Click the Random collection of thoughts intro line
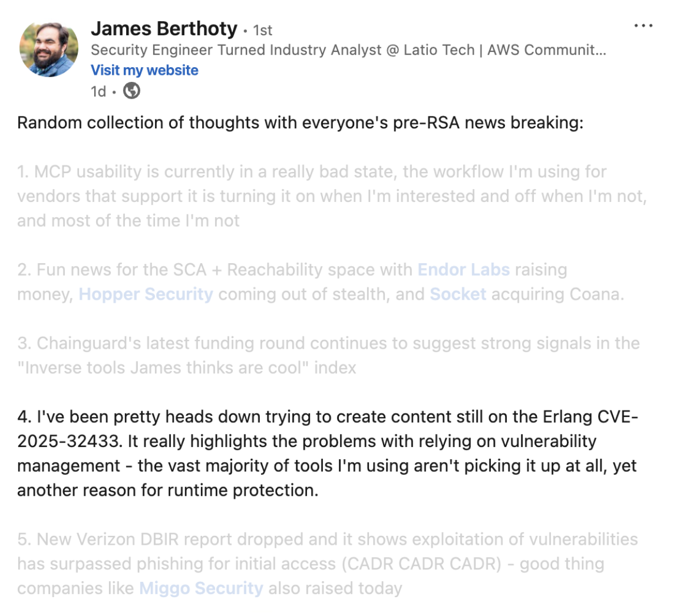This screenshot has height=616, width=673. click(x=301, y=122)
